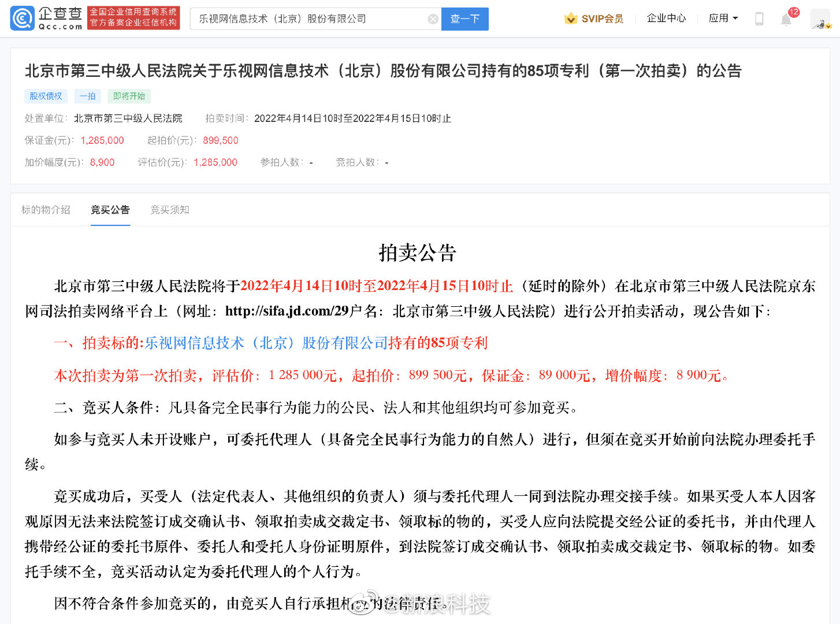Click the starting price 899,500
840x624 pixels.
(221, 140)
